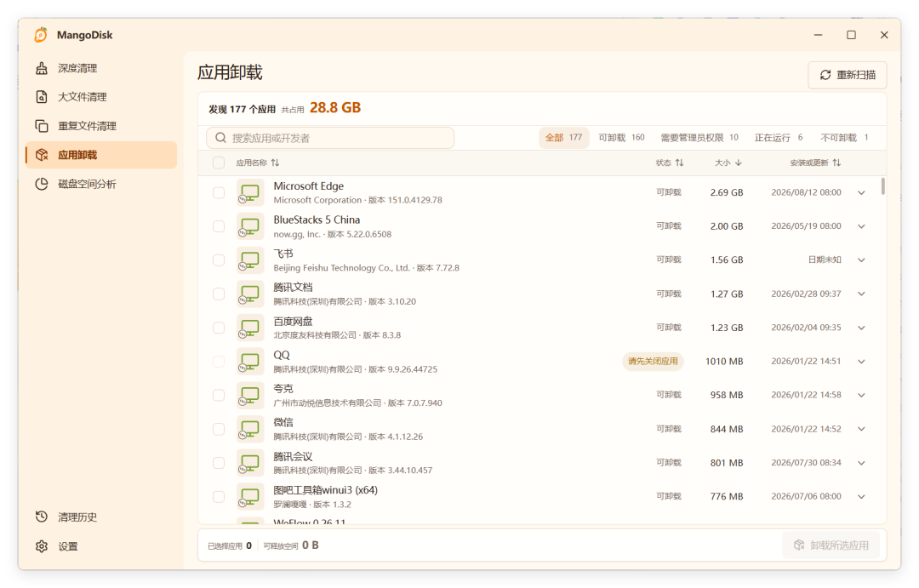919x588 pixels.
Task: Open 设置 gear icon
Action: (x=42, y=546)
